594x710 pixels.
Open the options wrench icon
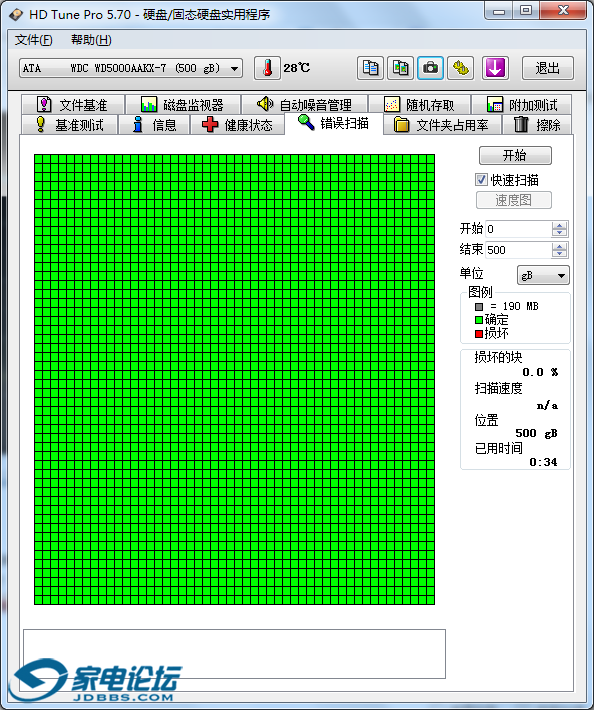(x=460, y=68)
